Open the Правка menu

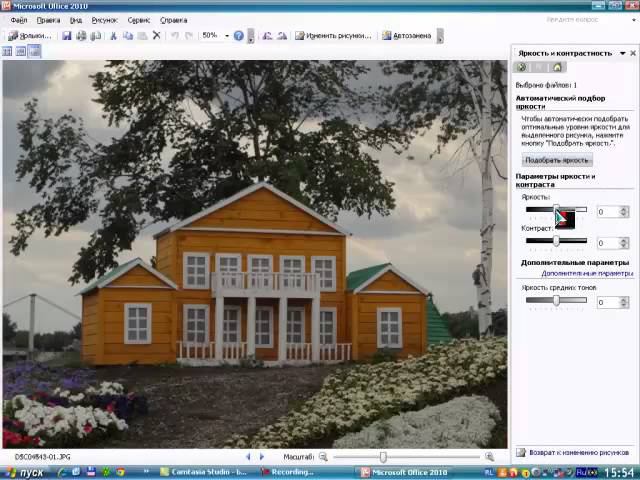tap(48, 20)
